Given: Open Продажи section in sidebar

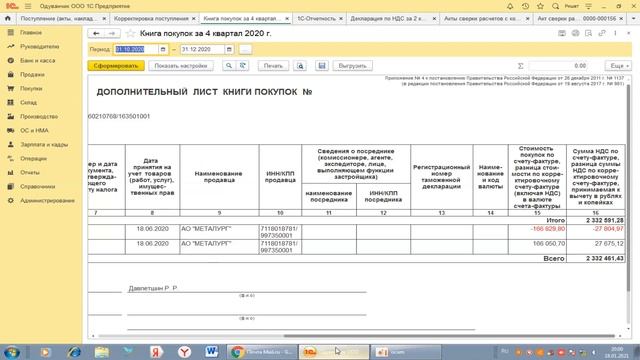Looking at the screenshot, I should [32, 74].
